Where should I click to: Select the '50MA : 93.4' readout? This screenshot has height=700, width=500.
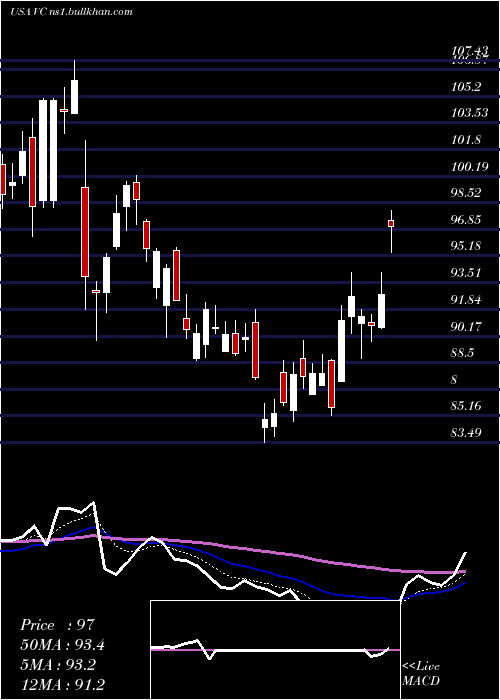(x=63, y=645)
